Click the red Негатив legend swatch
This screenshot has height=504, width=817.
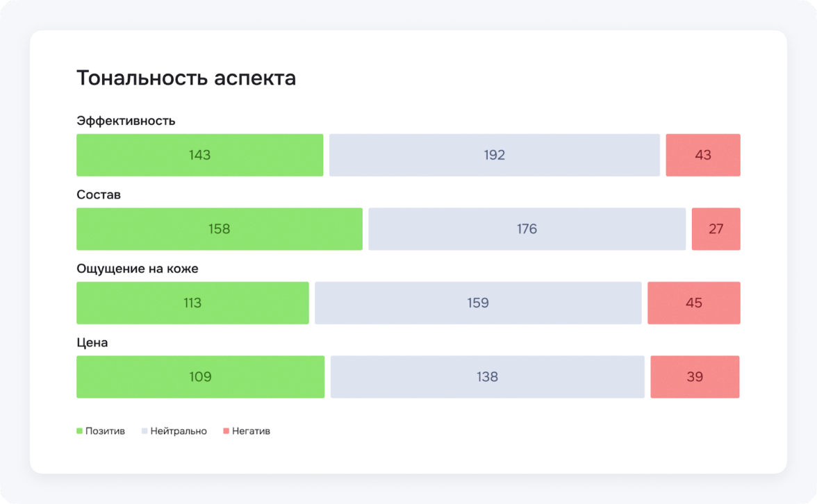226,431
